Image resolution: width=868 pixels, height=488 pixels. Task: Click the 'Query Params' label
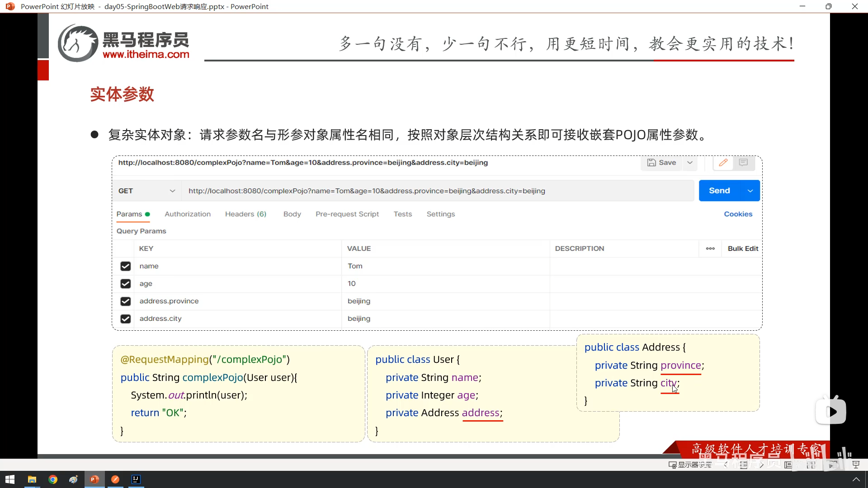pyautogui.click(x=141, y=231)
